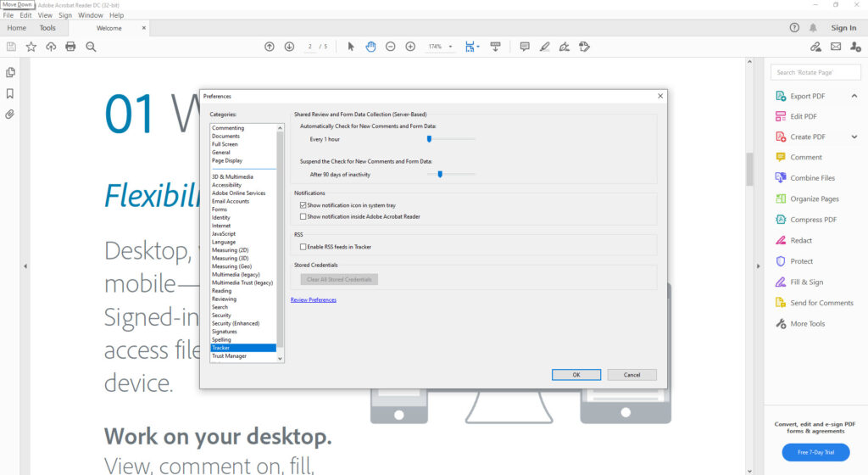
Task: Click the fit page tool icon
Action: 470,47
